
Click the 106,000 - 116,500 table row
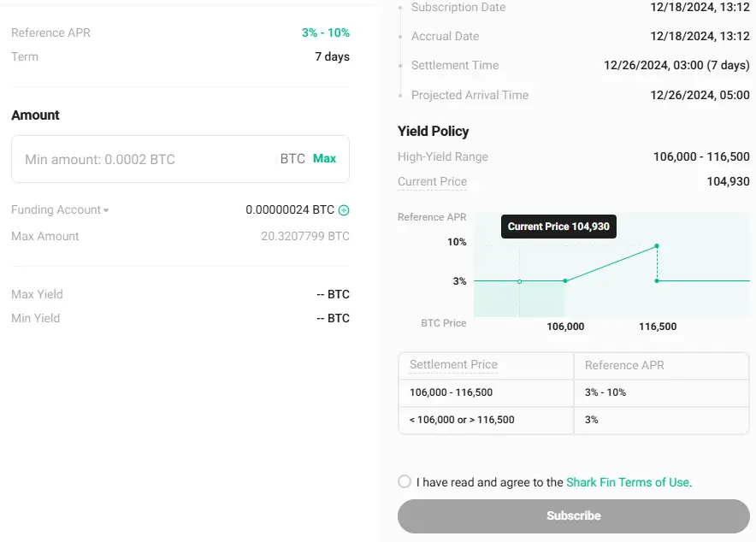tap(573, 392)
